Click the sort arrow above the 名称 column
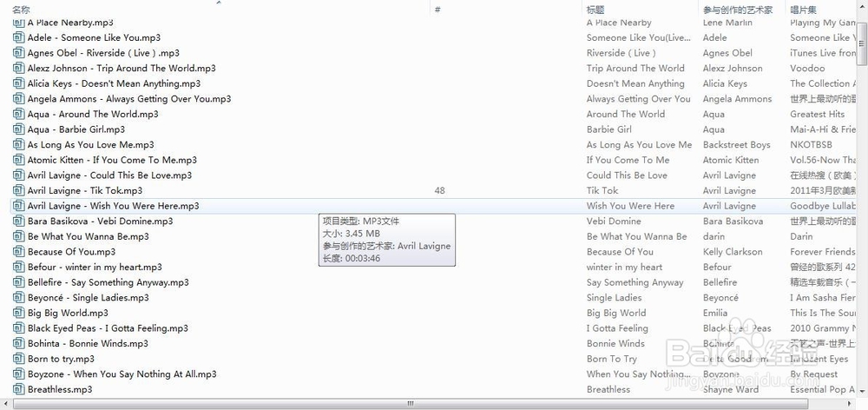Image resolution: width=868 pixels, height=410 pixels. point(219,3)
